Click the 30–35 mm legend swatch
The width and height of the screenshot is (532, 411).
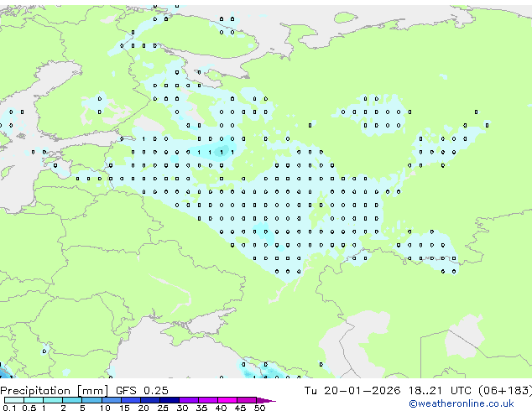pos(188,400)
